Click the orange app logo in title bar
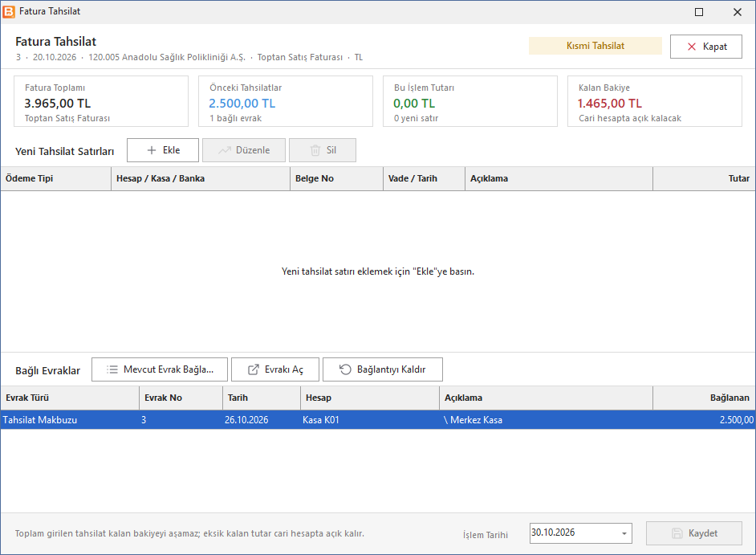Screen dimensions: 756x555 pos(9,11)
